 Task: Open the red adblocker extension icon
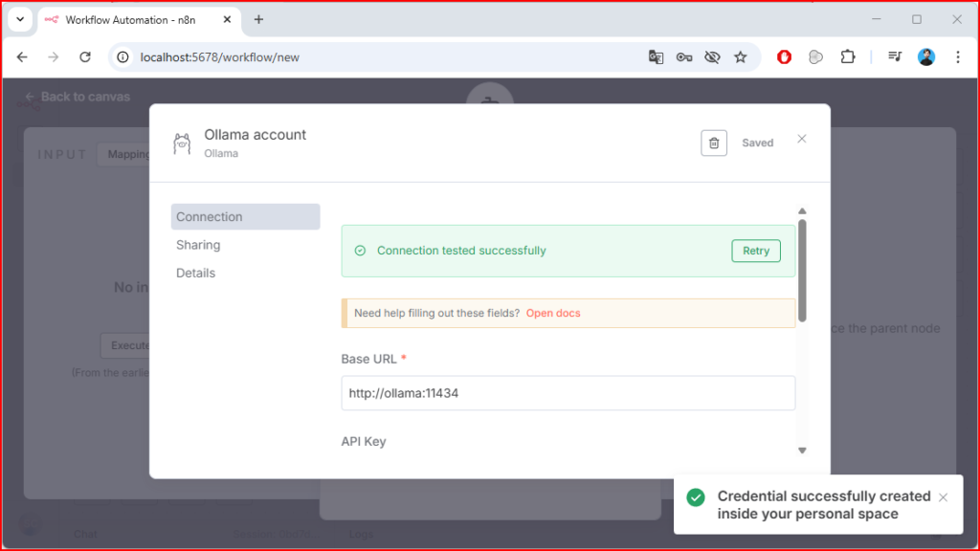(x=784, y=57)
